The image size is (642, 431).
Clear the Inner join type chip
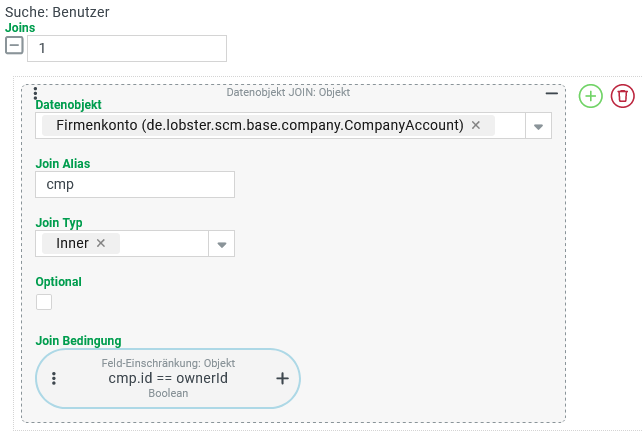101,243
